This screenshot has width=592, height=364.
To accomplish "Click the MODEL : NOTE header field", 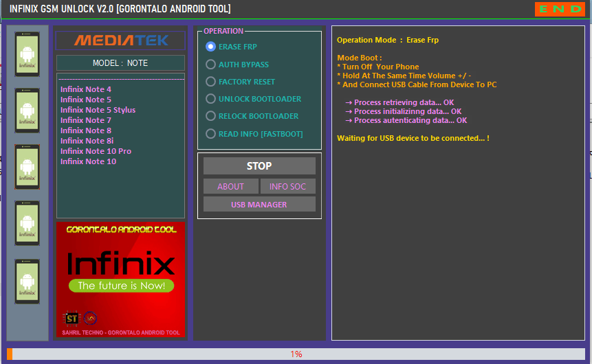I will pyautogui.click(x=120, y=63).
